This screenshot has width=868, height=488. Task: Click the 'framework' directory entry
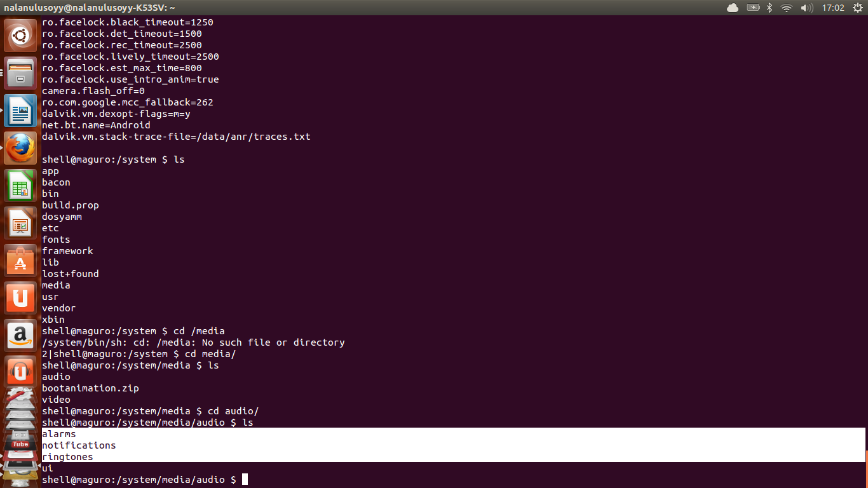[67, 251]
